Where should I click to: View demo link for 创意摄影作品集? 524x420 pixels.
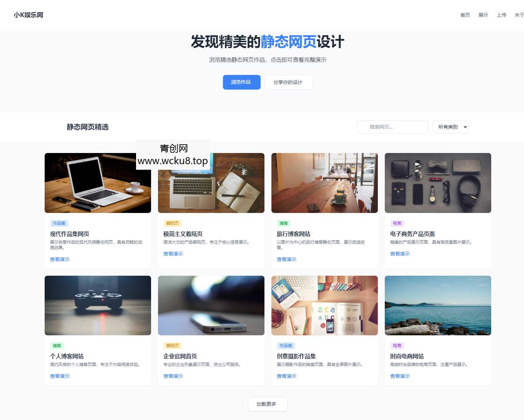(286, 376)
